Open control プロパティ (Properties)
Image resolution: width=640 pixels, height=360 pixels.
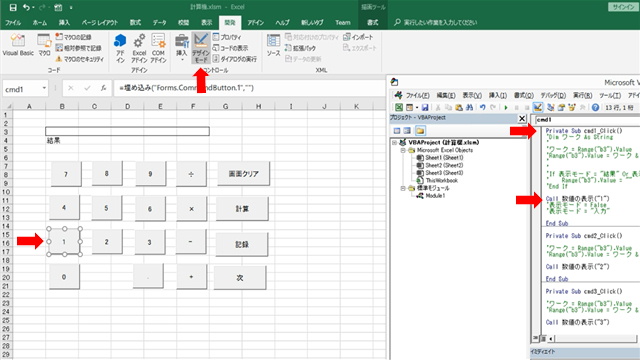pos(227,37)
